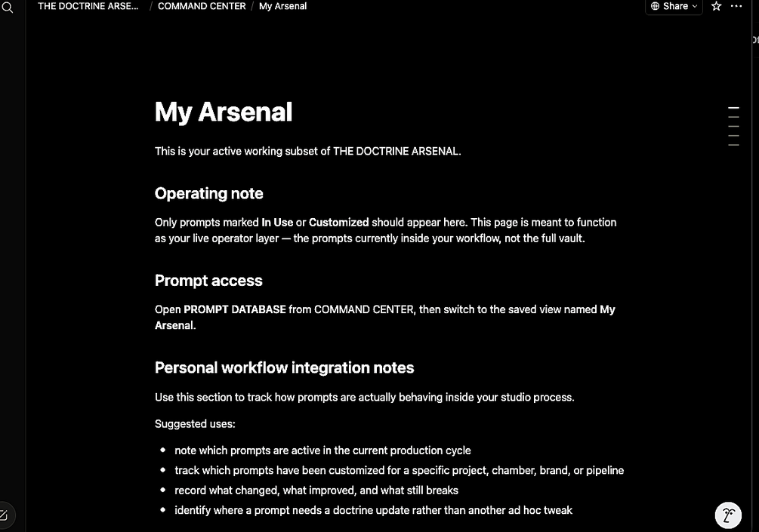Open the three-dot page options menu
This screenshot has width=759, height=532.
[x=736, y=6]
